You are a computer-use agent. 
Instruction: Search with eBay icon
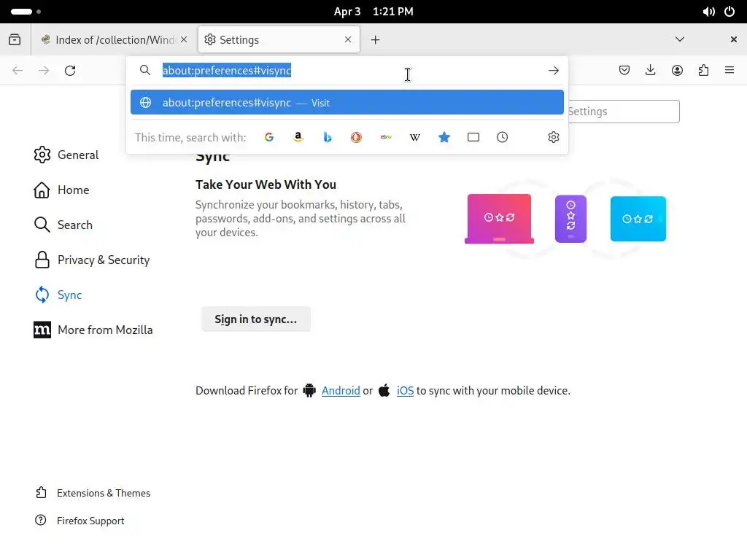click(x=386, y=137)
